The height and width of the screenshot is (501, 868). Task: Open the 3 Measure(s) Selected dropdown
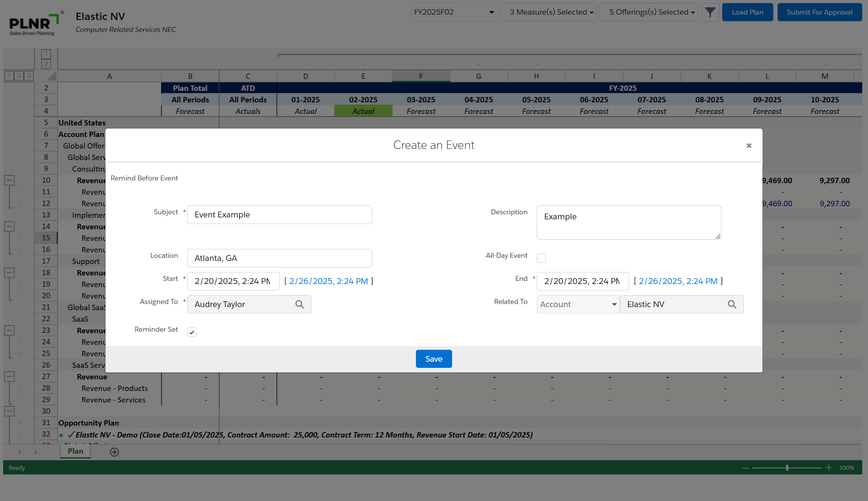click(x=548, y=12)
